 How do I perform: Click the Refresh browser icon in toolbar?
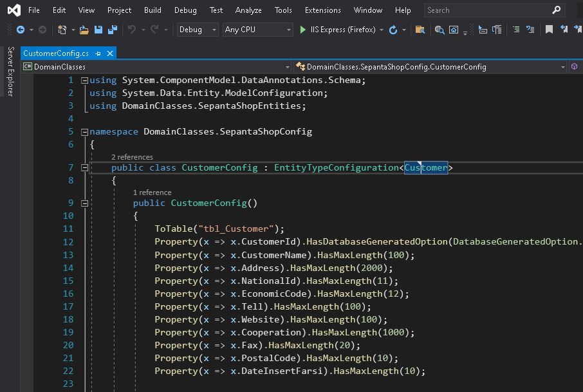[x=393, y=30]
